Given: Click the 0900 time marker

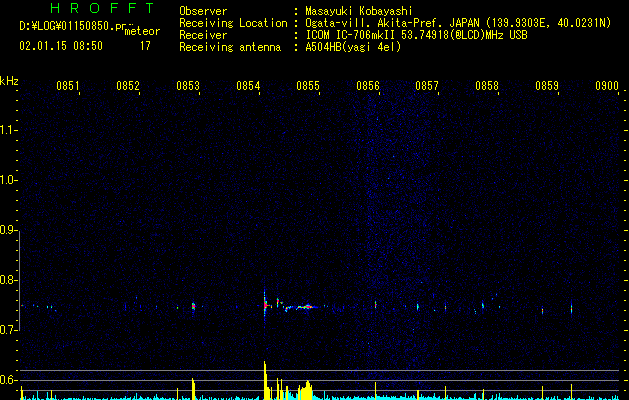Looking at the screenshot, I should (x=607, y=86).
